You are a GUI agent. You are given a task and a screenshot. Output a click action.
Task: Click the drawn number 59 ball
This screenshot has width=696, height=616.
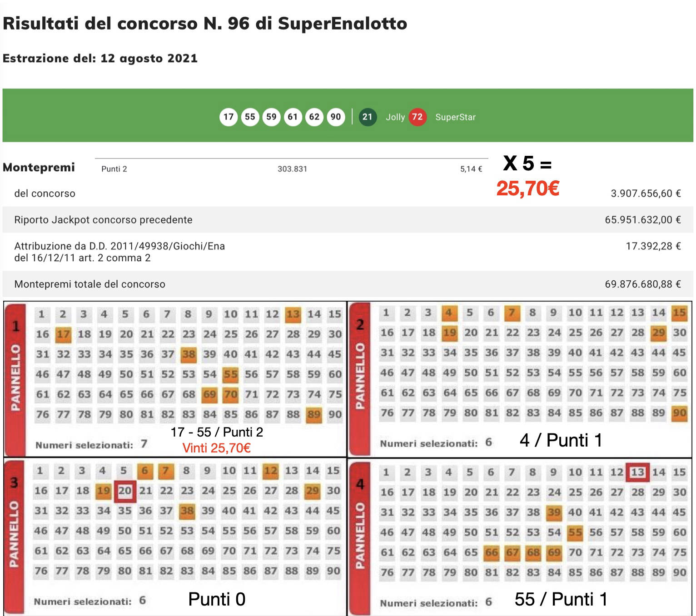pos(271,117)
